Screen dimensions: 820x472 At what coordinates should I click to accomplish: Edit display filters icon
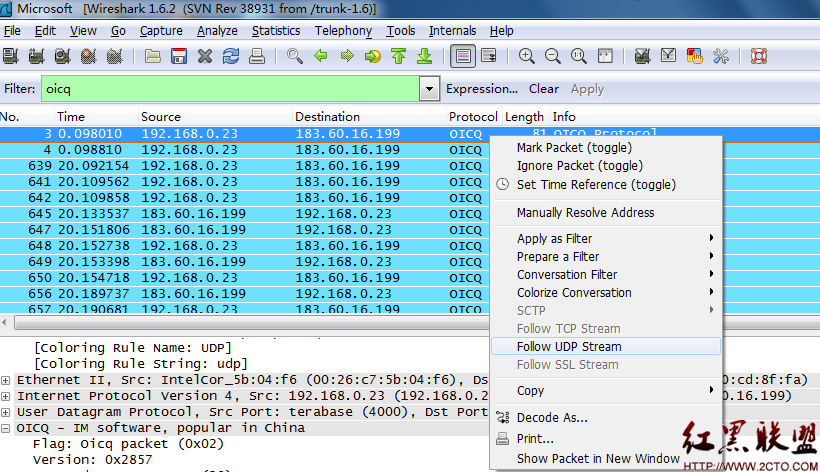(x=668, y=56)
